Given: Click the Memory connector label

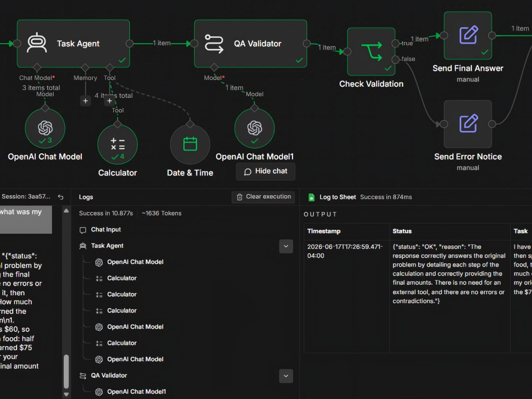Looking at the screenshot, I should click(85, 78).
